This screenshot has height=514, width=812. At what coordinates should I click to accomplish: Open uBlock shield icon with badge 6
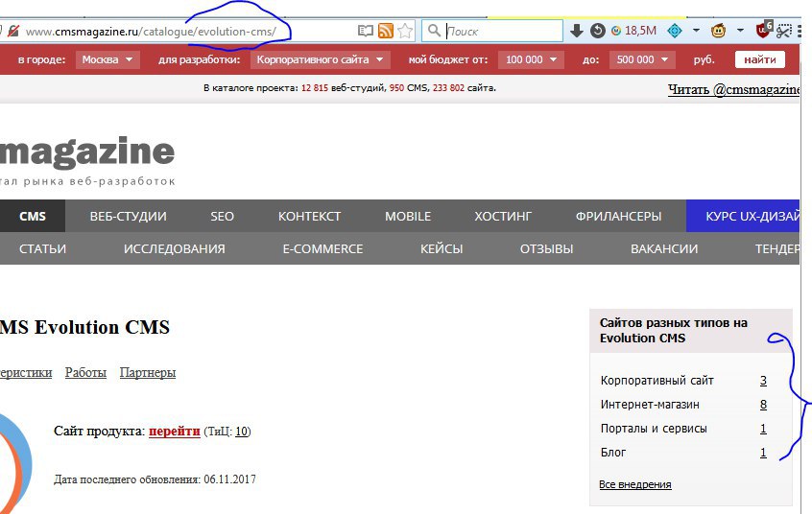point(763,30)
